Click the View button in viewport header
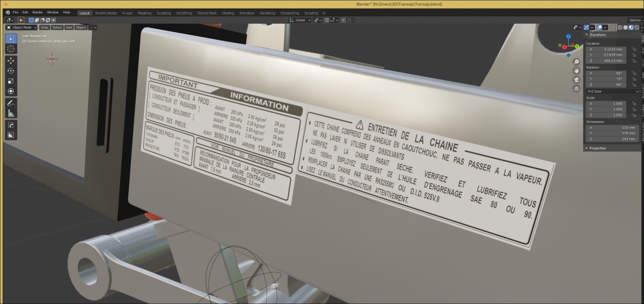Viewport: 644px width, 304px height. tap(44, 27)
